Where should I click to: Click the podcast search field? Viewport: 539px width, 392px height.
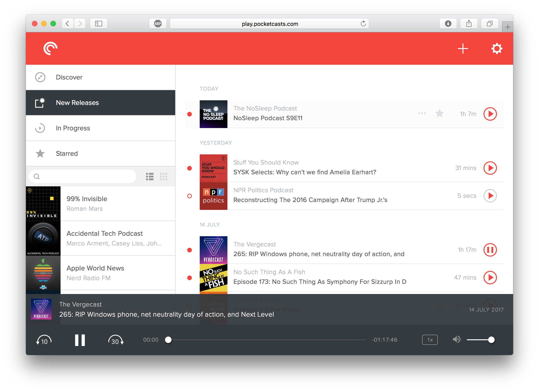pos(83,176)
